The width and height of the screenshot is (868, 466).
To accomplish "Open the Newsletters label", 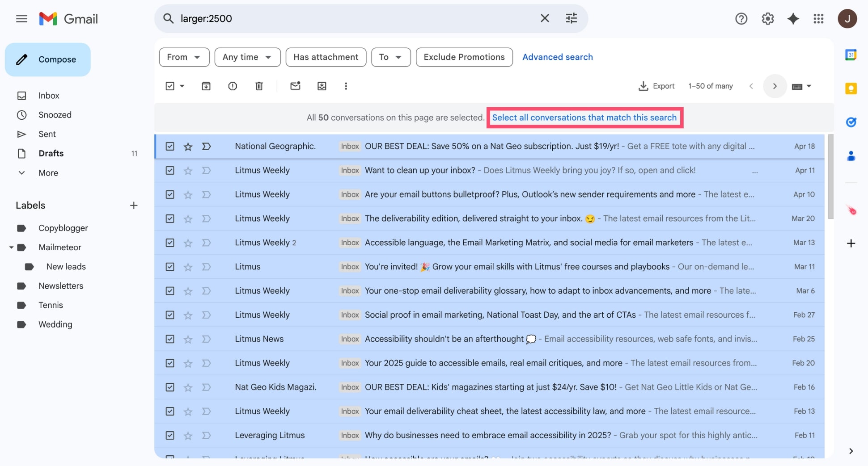I will [x=61, y=286].
